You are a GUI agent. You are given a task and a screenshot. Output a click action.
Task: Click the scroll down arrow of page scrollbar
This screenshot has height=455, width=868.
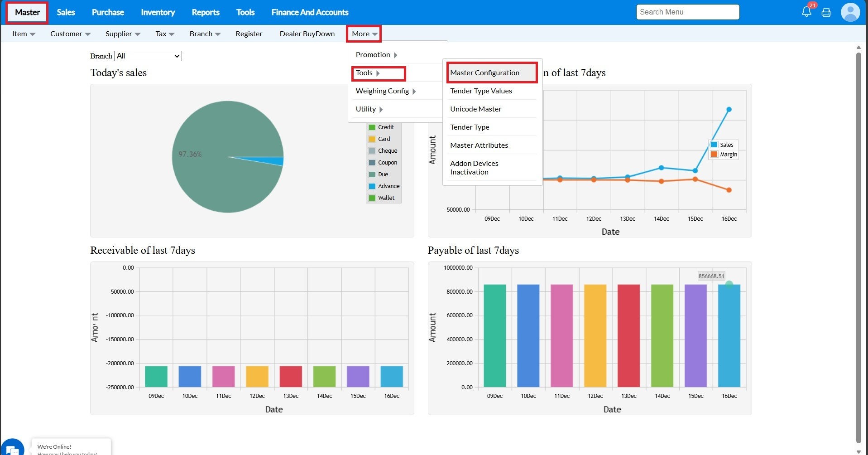[858, 451]
